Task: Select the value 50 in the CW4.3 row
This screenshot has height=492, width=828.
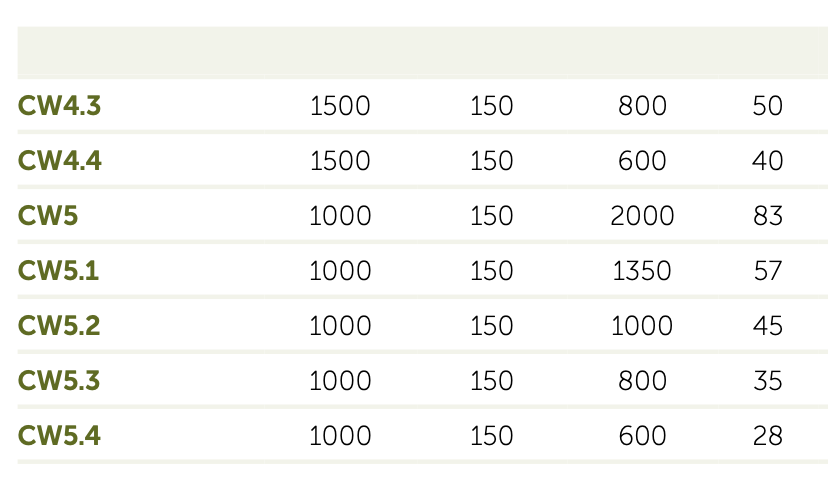Action: 768,106
